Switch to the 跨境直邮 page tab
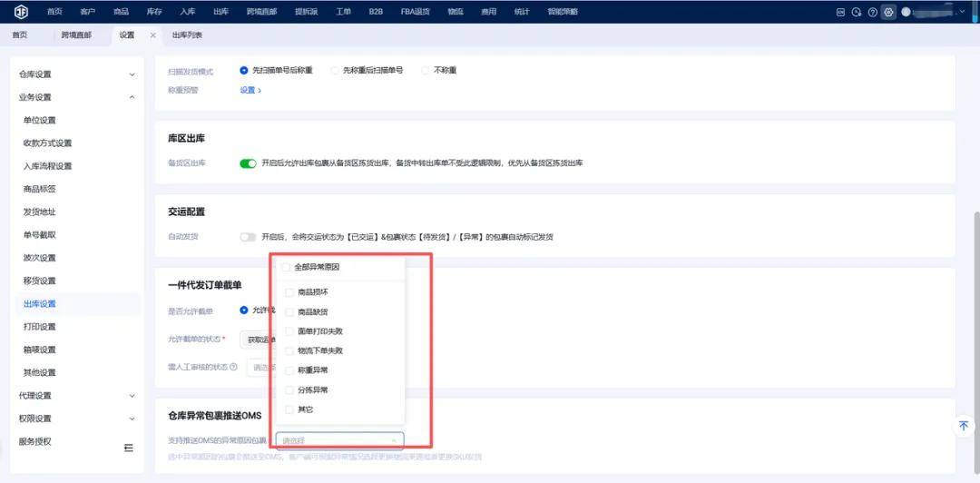 (x=76, y=35)
